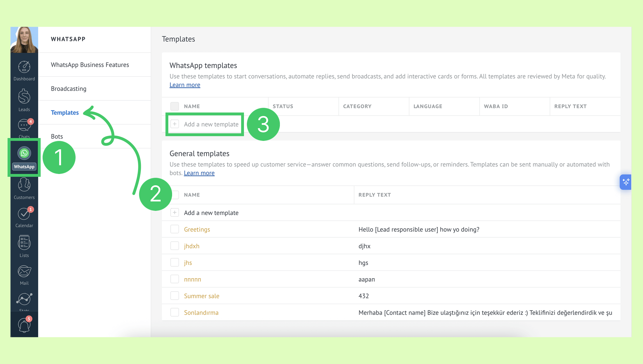
Task: Check the Greetings template checkbox
Action: coord(174,229)
